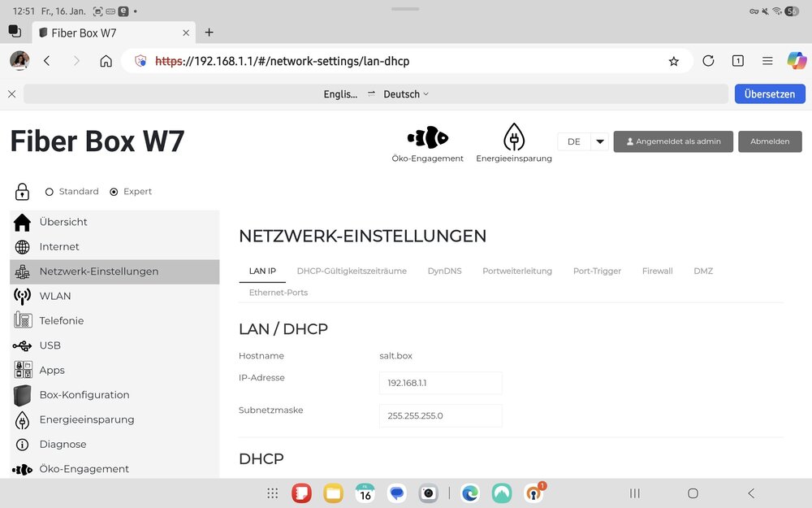Click the hostname value salt.box
Viewport: 812px width, 508px height.
(x=395, y=356)
